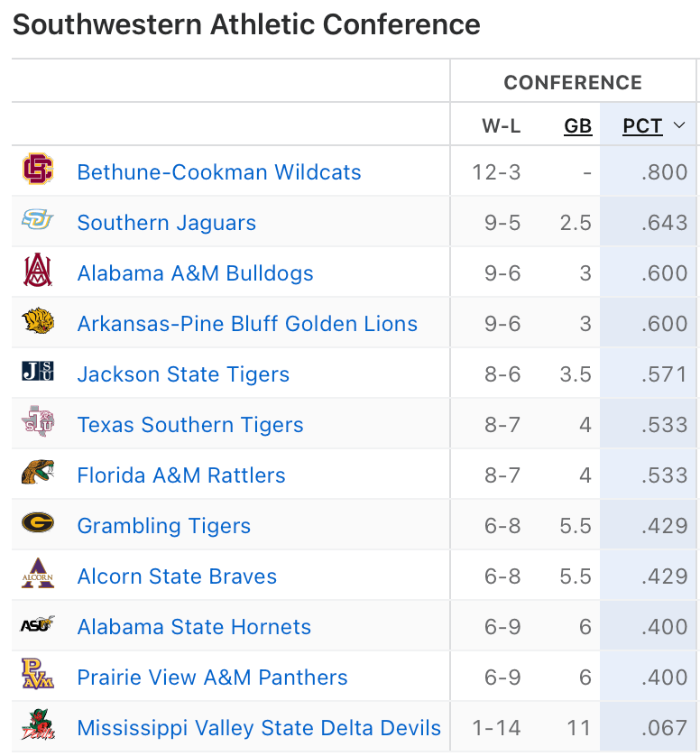Click the Grambling Tigers G logo
This screenshot has width=700, height=756.
coord(38,524)
